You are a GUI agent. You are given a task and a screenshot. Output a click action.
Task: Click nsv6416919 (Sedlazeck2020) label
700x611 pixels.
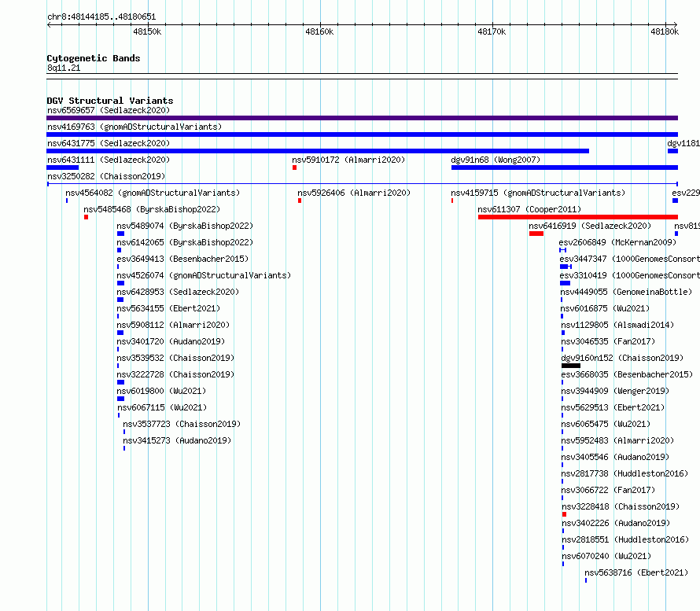pyautogui.click(x=590, y=226)
